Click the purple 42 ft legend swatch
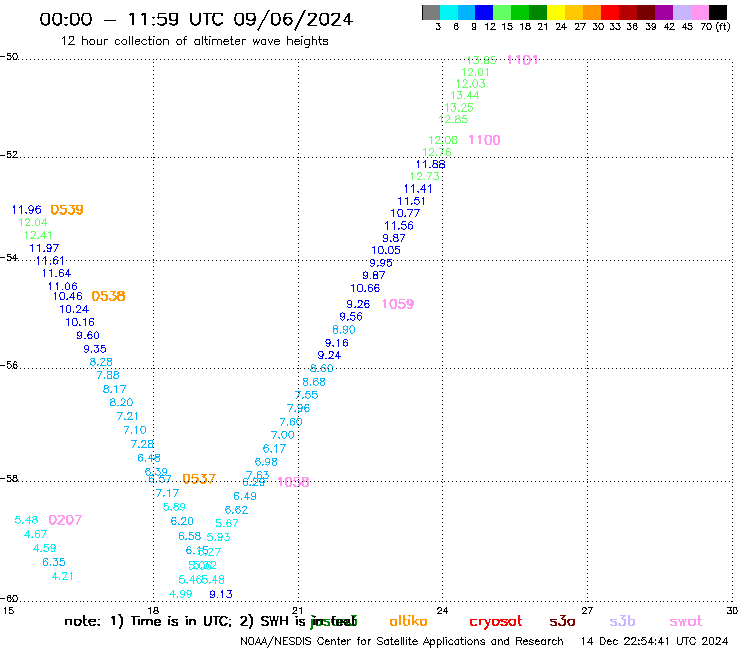 (663, 12)
